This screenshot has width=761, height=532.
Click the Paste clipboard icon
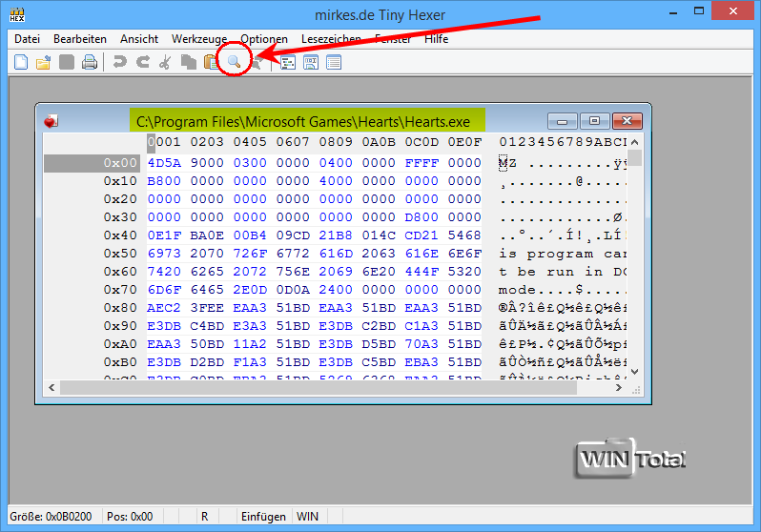coord(210,63)
